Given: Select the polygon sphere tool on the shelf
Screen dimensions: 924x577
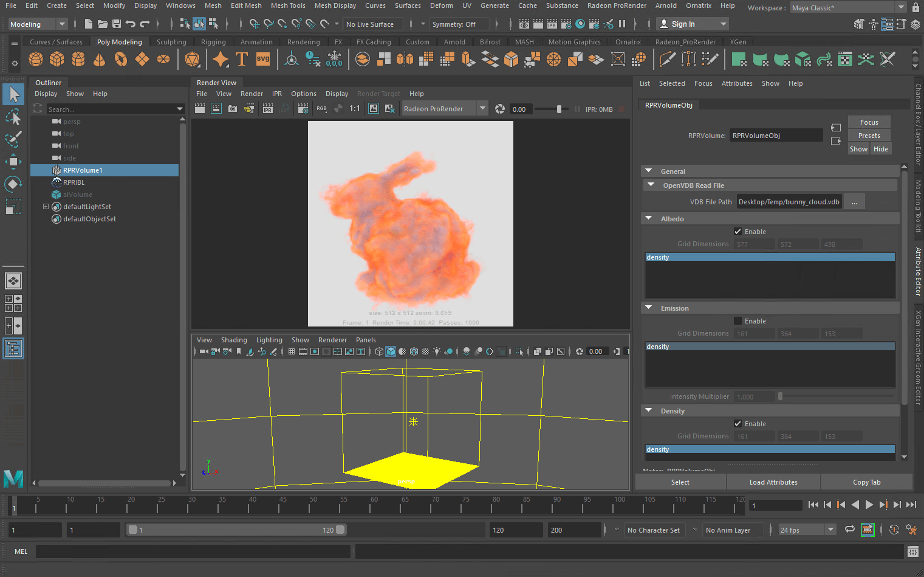Looking at the screenshot, I should tap(35, 59).
